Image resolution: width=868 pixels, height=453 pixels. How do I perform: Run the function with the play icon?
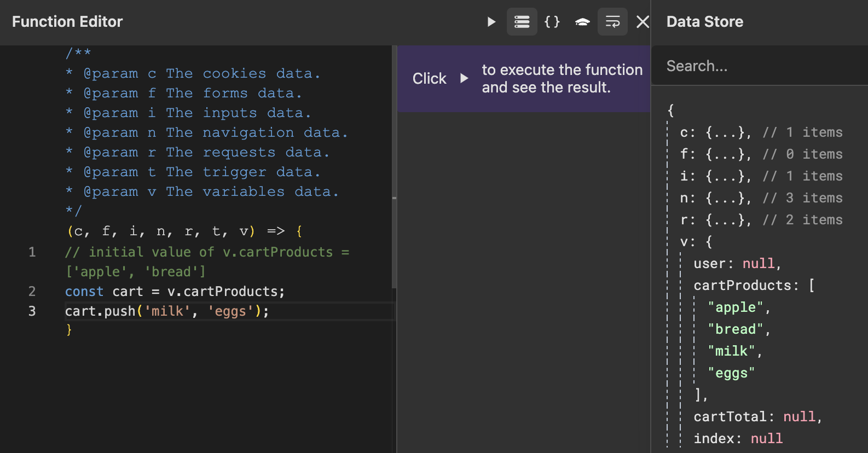(491, 22)
